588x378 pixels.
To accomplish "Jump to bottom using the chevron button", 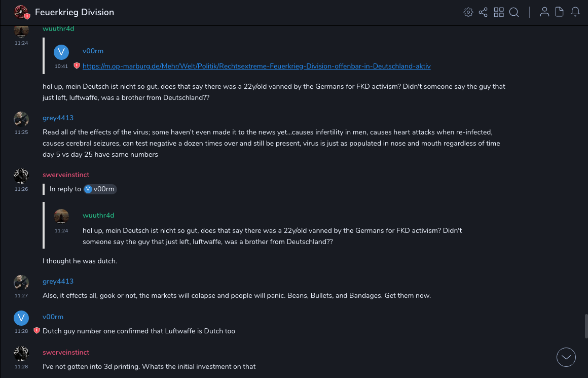I will point(566,357).
